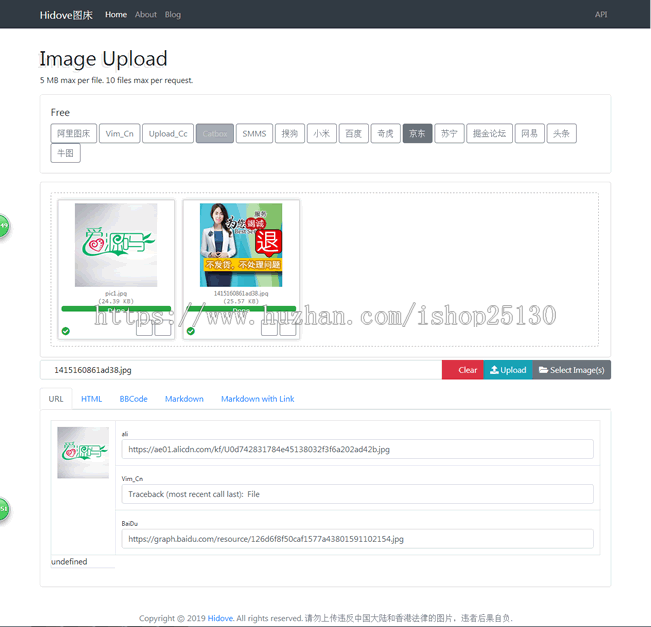Screen dimensions: 651x627
Task: Toggle the 阿里图床 host
Action: (73, 133)
